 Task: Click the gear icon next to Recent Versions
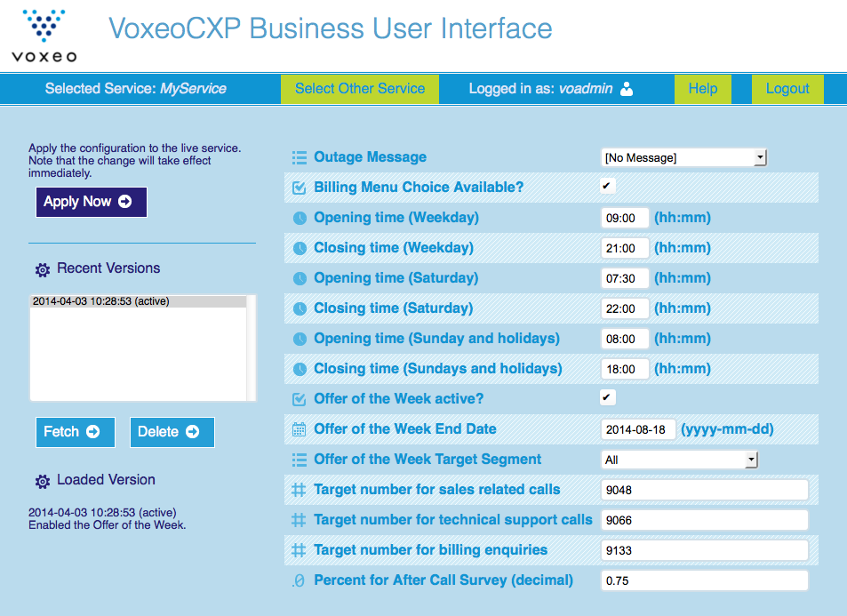pos(42,269)
